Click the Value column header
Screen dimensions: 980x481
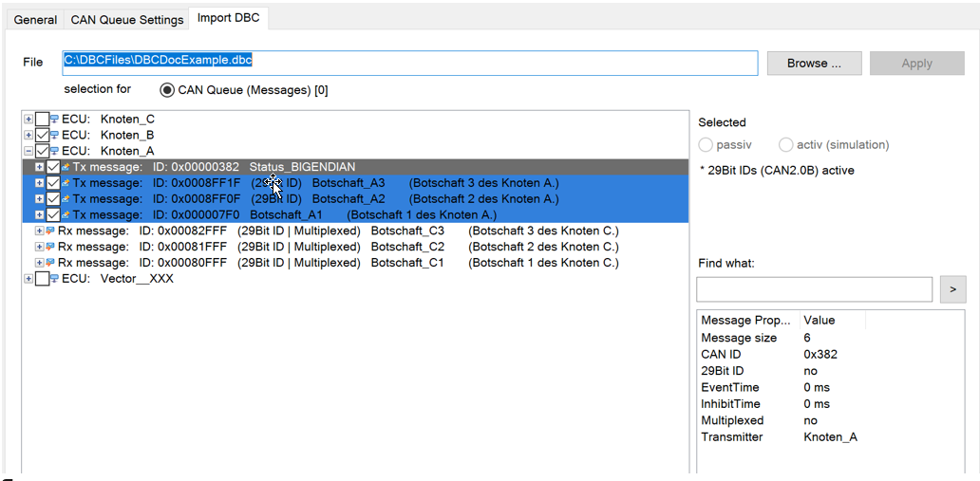click(832, 320)
